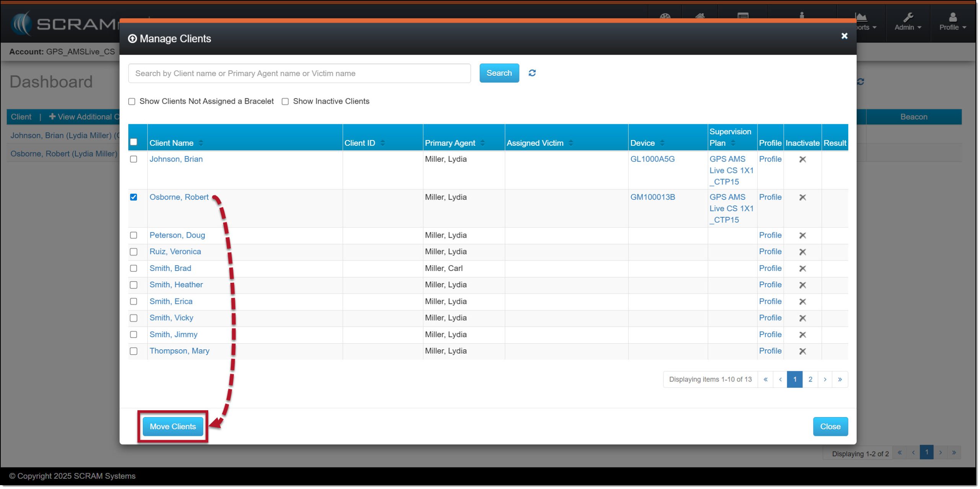The width and height of the screenshot is (980, 489).
Task: Open device link GM100013B
Action: (x=652, y=197)
